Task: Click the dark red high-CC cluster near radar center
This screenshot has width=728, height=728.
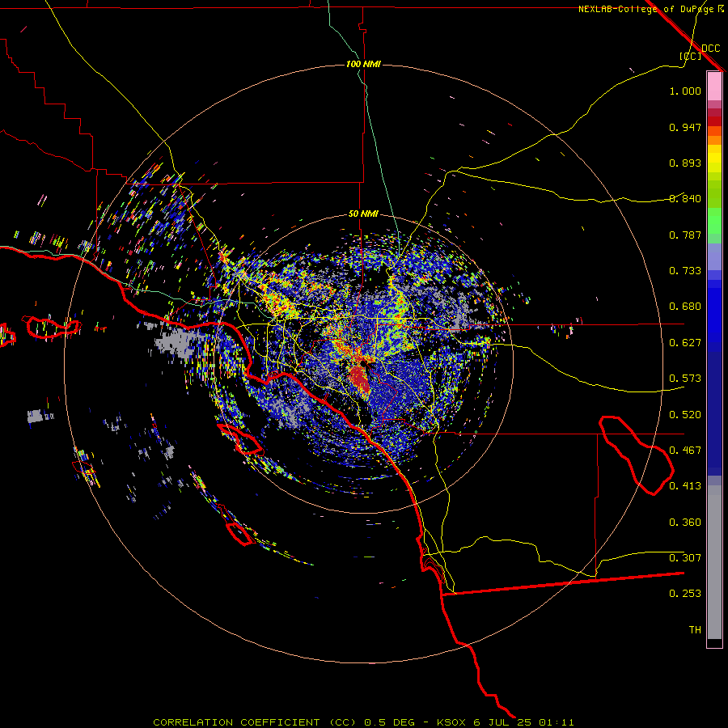Action: click(x=359, y=379)
